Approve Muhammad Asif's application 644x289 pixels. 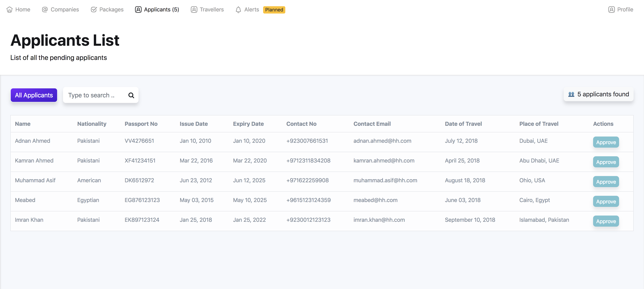point(606,182)
